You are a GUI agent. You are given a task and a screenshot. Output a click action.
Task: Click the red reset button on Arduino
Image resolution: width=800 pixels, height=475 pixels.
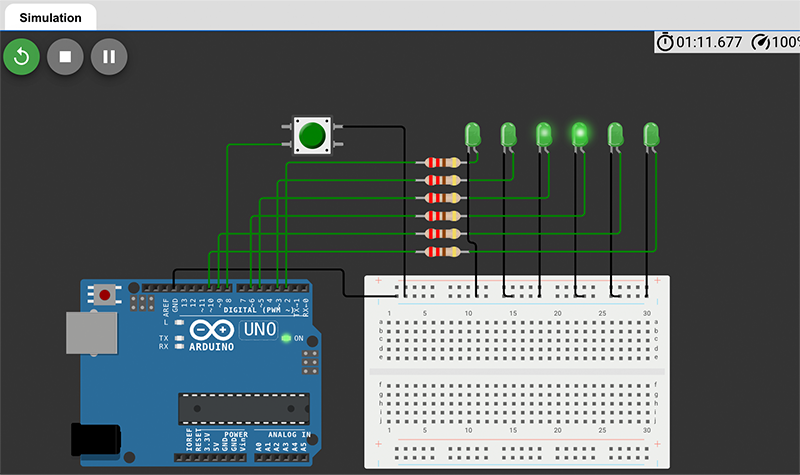[x=105, y=295]
